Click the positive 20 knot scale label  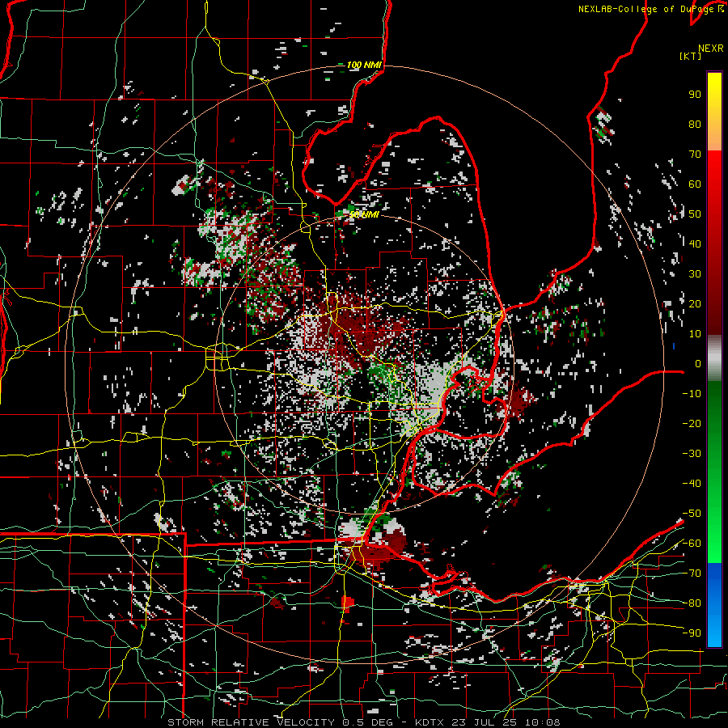coord(695,303)
